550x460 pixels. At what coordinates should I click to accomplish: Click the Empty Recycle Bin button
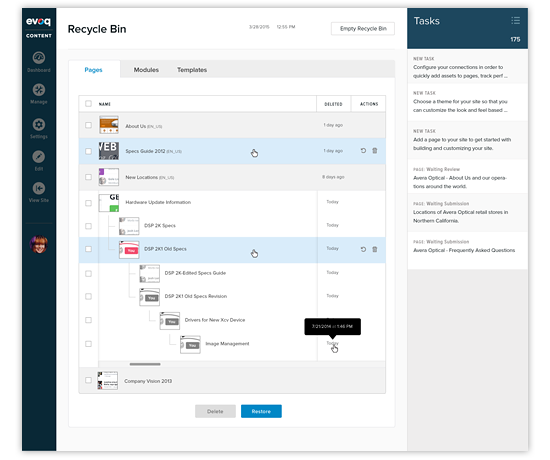363,28
